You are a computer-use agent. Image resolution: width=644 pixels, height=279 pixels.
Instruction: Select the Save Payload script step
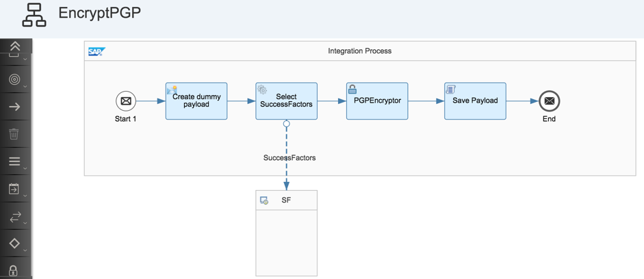(475, 101)
